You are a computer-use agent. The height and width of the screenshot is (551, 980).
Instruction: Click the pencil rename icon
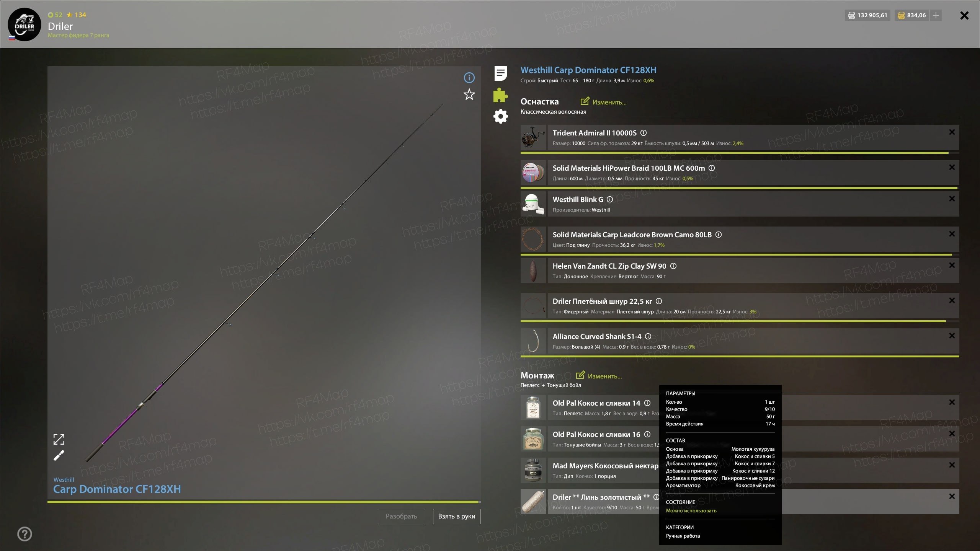coord(59,455)
